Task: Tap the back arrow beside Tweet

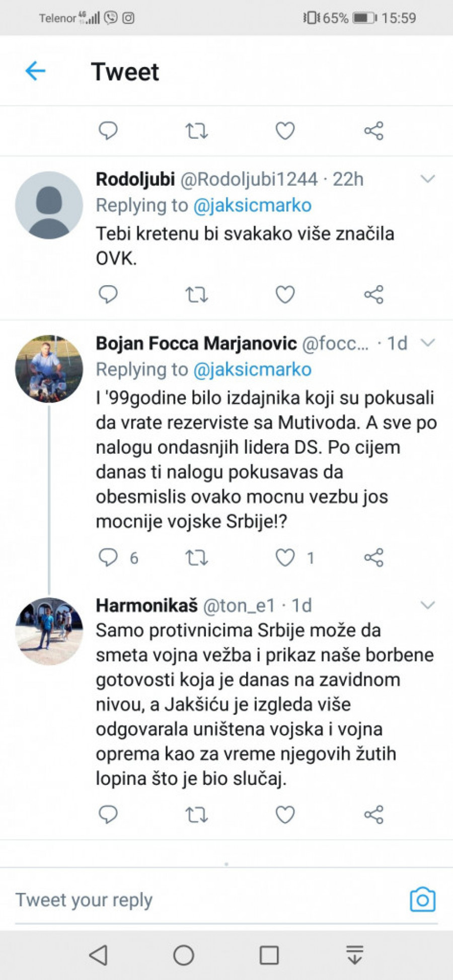Action: 35,71
